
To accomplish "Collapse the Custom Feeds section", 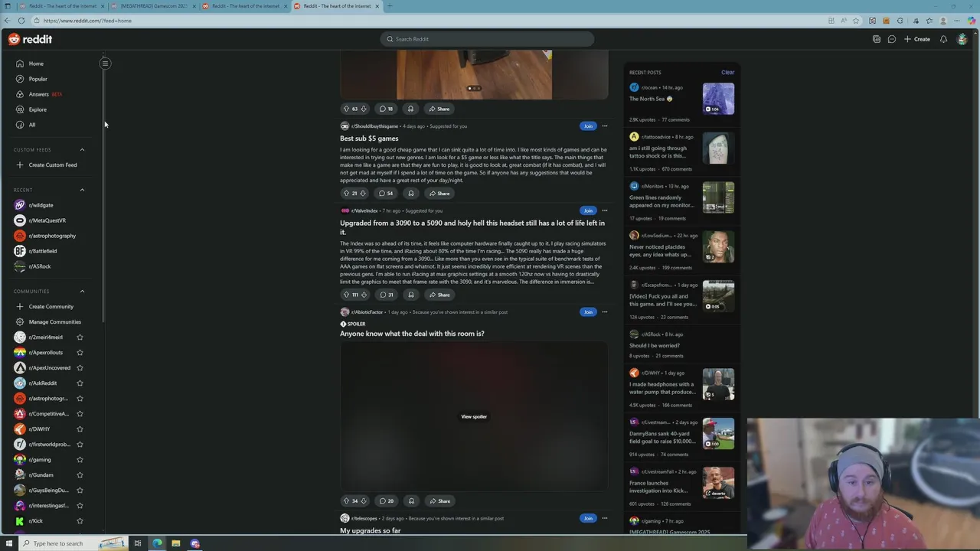I will click(82, 150).
